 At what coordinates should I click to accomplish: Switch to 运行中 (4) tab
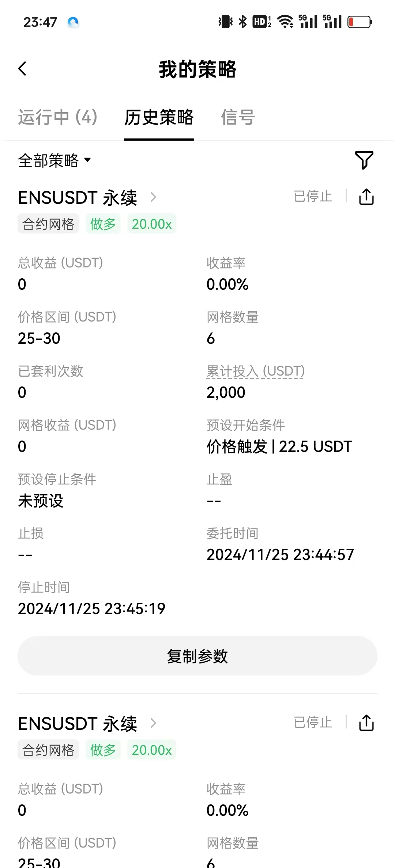tap(58, 117)
